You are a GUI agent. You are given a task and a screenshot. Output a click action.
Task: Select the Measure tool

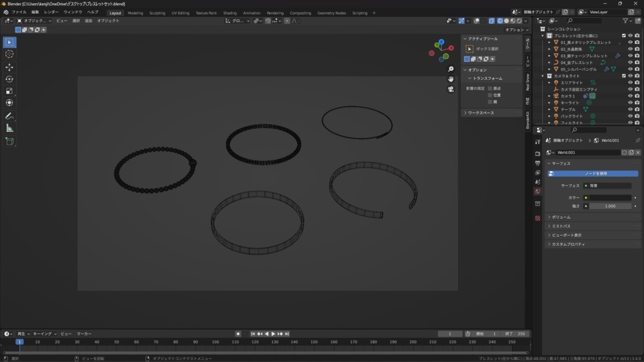click(x=9, y=128)
